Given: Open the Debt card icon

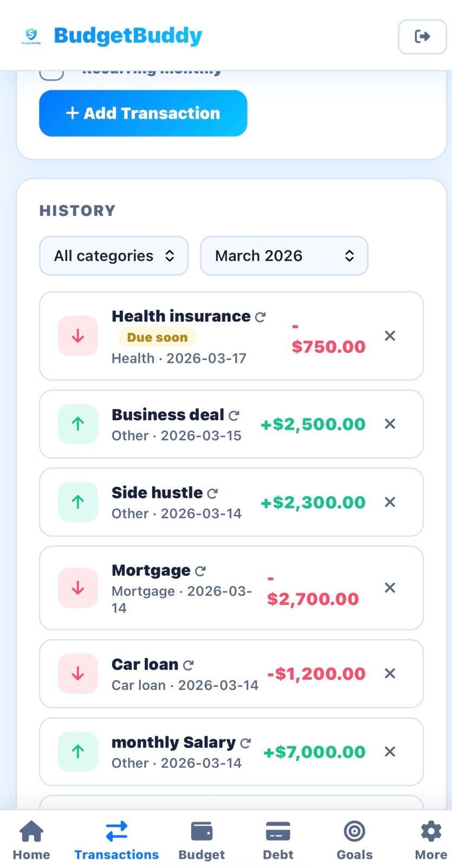Looking at the screenshot, I should (x=277, y=831).
